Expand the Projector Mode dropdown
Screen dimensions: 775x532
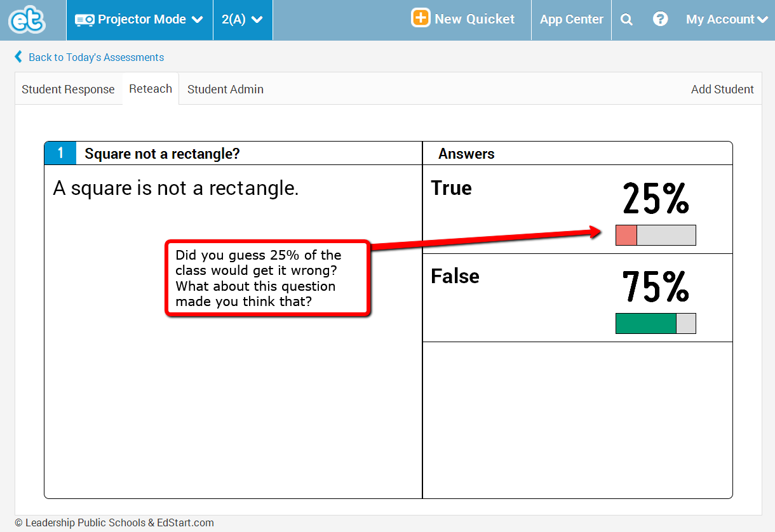pyautogui.click(x=197, y=20)
